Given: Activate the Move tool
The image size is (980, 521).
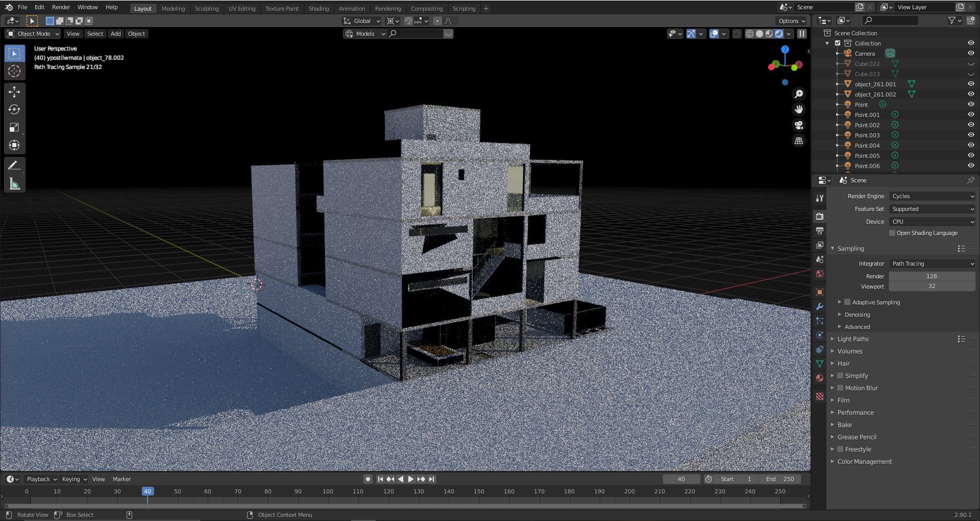Looking at the screenshot, I should tap(14, 91).
